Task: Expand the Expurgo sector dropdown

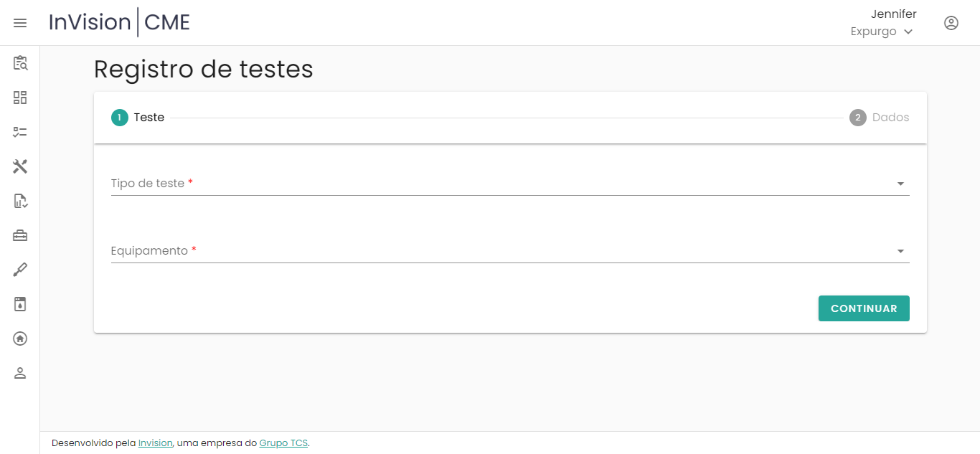Action: tap(882, 32)
